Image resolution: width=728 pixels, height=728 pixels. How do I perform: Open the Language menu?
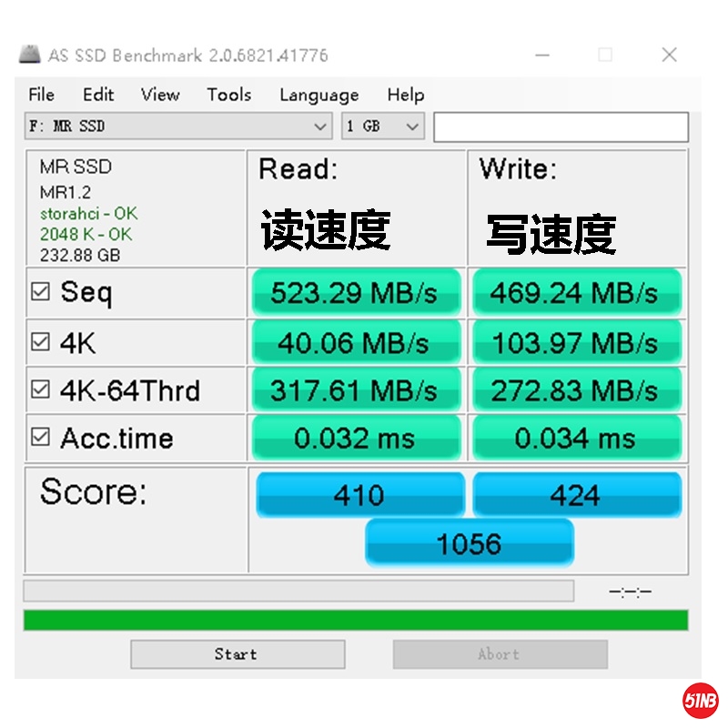click(319, 96)
